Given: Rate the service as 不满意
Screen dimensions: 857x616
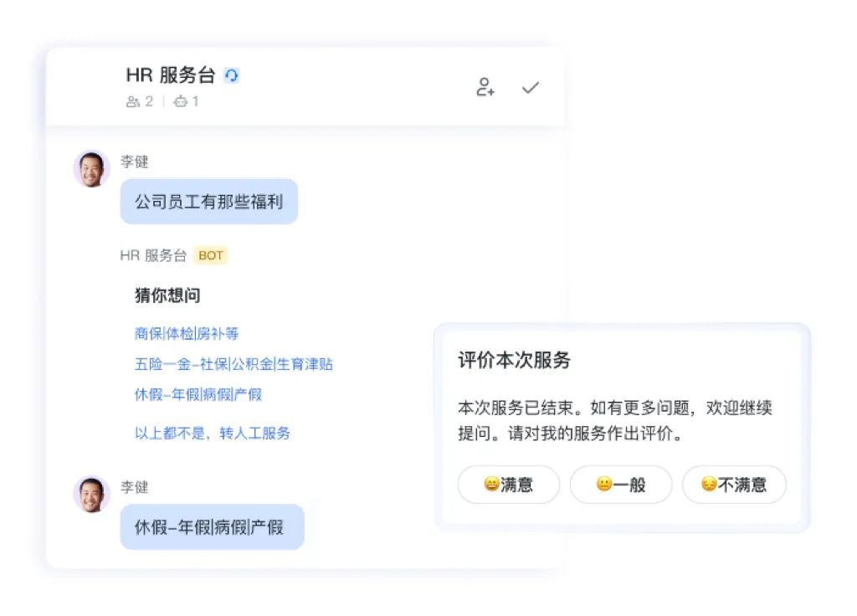Looking at the screenshot, I should (733, 485).
